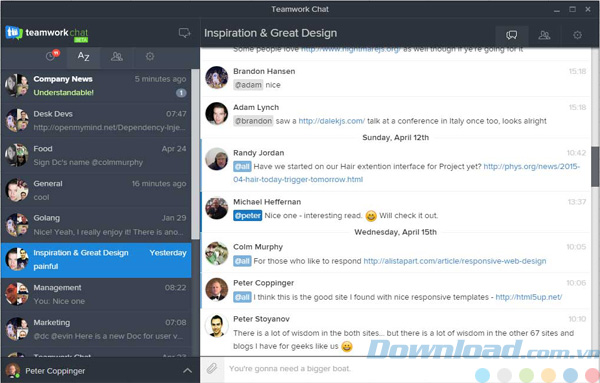Open the people tab in the sidebar
600x383 pixels.
click(x=117, y=57)
